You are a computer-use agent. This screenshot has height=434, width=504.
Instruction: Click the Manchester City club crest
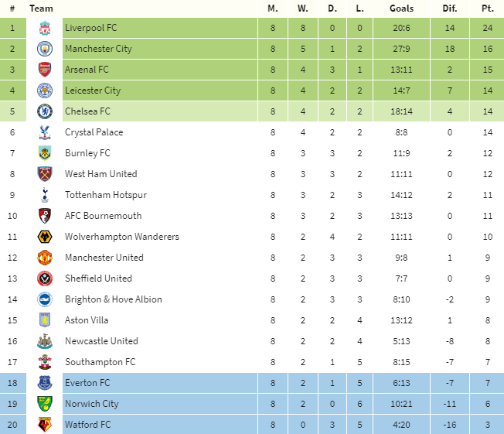45,49
